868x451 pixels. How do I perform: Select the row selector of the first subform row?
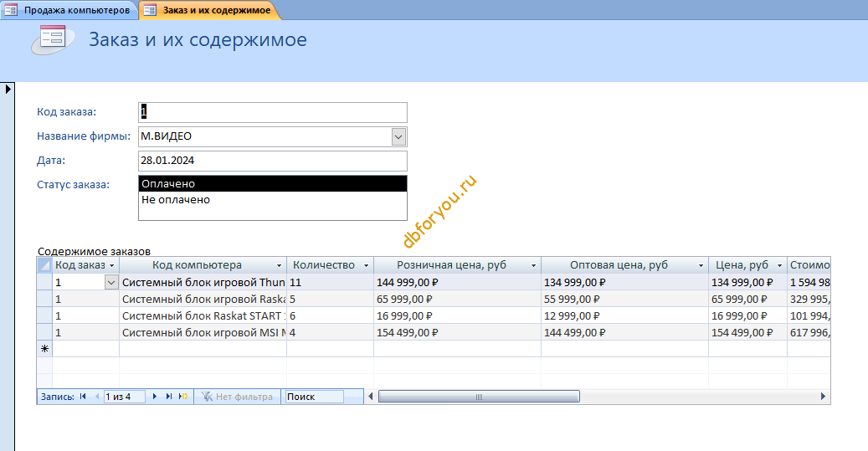[x=44, y=282]
